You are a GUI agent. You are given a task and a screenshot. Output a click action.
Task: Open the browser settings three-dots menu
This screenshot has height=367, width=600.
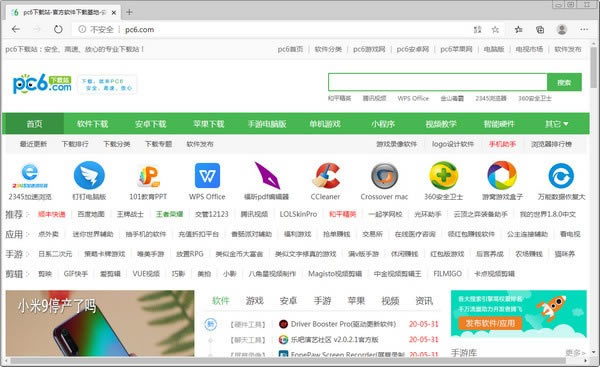[x=584, y=29]
